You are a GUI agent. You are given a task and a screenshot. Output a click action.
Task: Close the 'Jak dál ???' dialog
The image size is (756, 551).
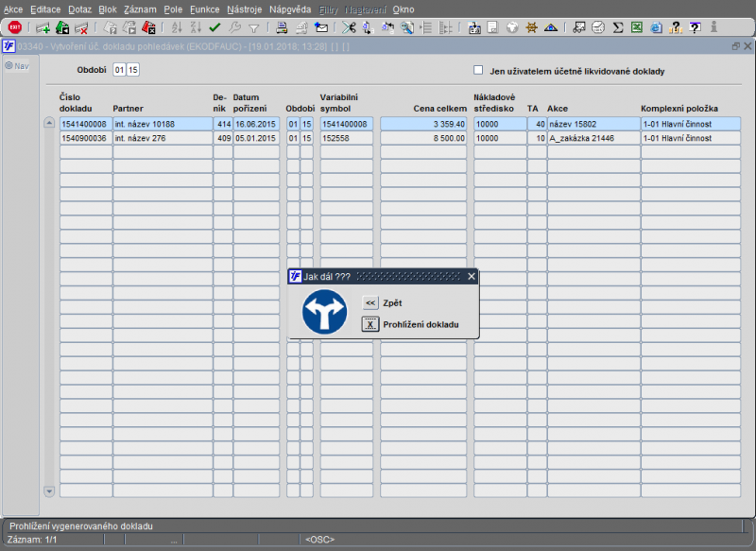click(472, 276)
